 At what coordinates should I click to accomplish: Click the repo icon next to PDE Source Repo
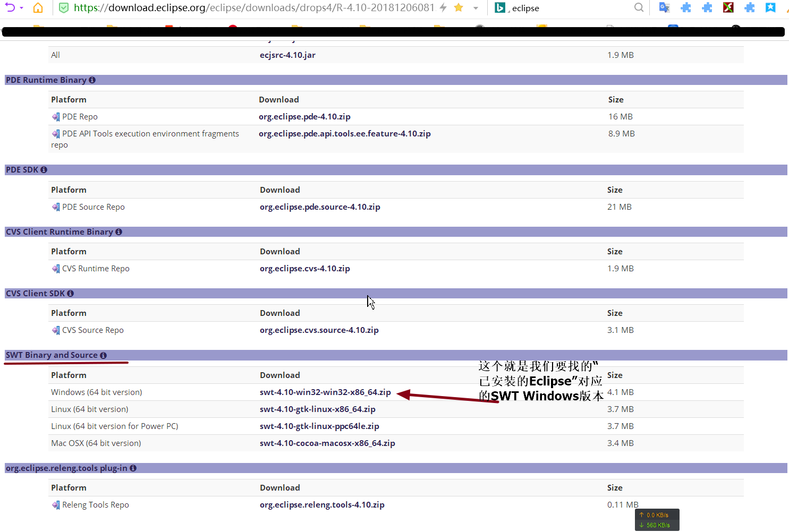(x=56, y=207)
